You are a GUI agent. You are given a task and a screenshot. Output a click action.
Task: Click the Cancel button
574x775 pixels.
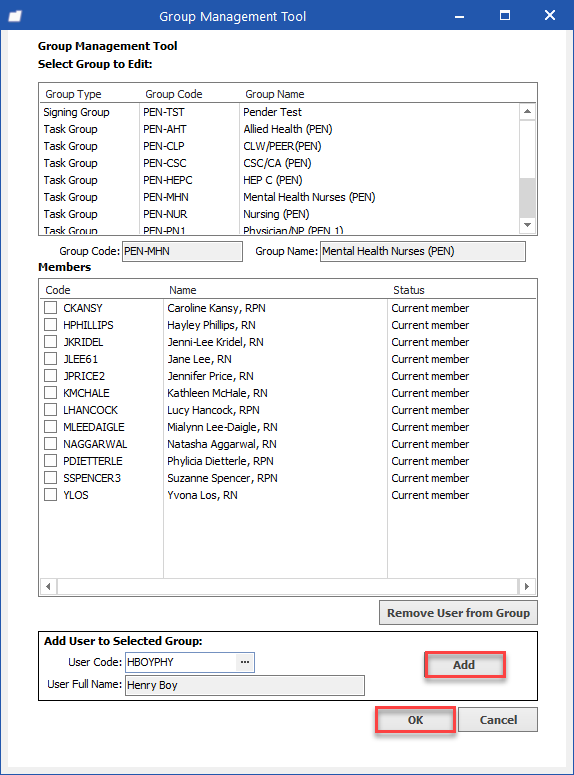click(x=498, y=720)
